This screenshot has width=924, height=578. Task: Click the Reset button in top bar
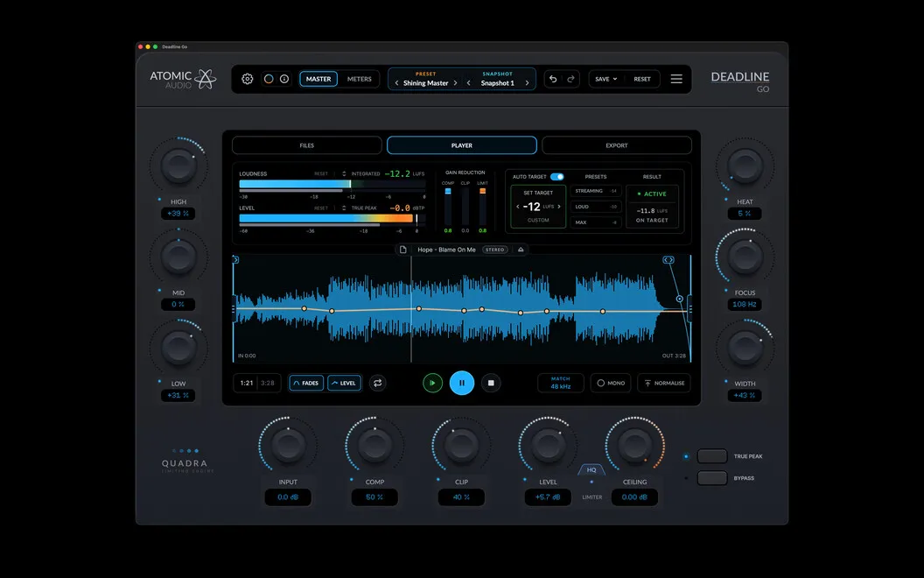point(642,79)
